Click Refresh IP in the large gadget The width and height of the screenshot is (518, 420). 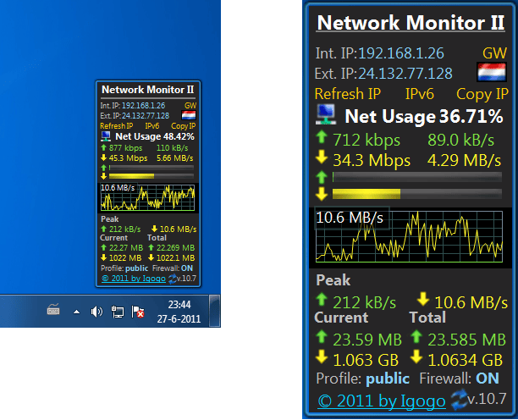tap(348, 94)
